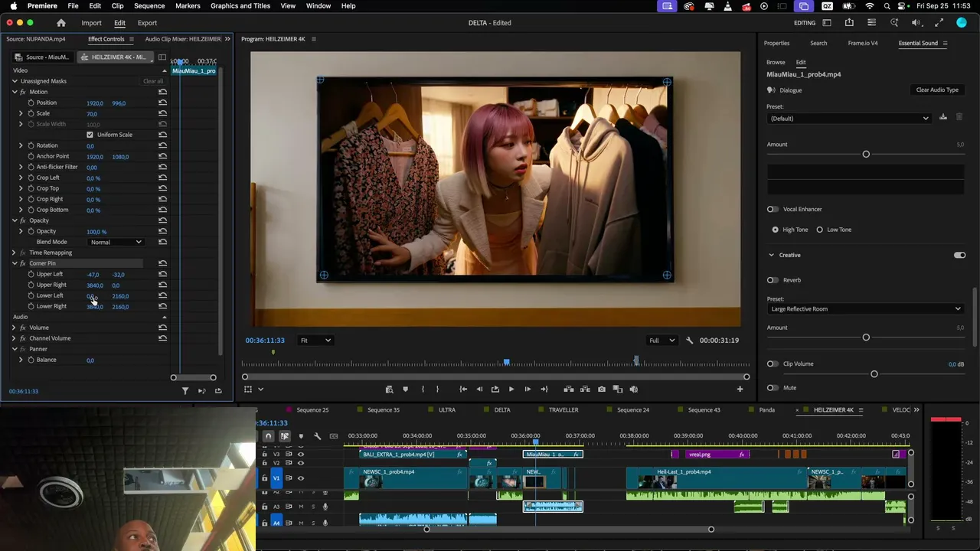Click the Play button in Program monitor
The image size is (980, 551).
511,389
